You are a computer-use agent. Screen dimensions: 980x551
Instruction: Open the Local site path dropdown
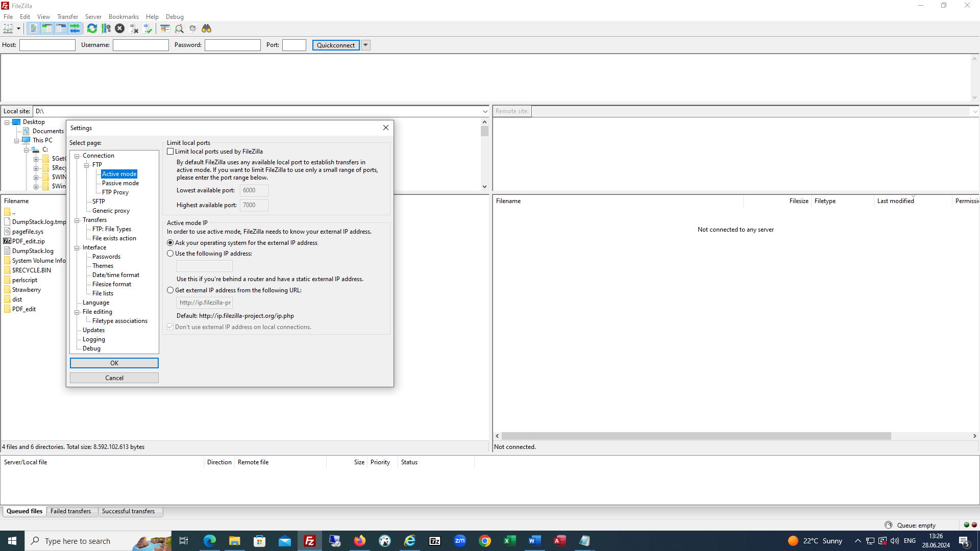tap(485, 111)
